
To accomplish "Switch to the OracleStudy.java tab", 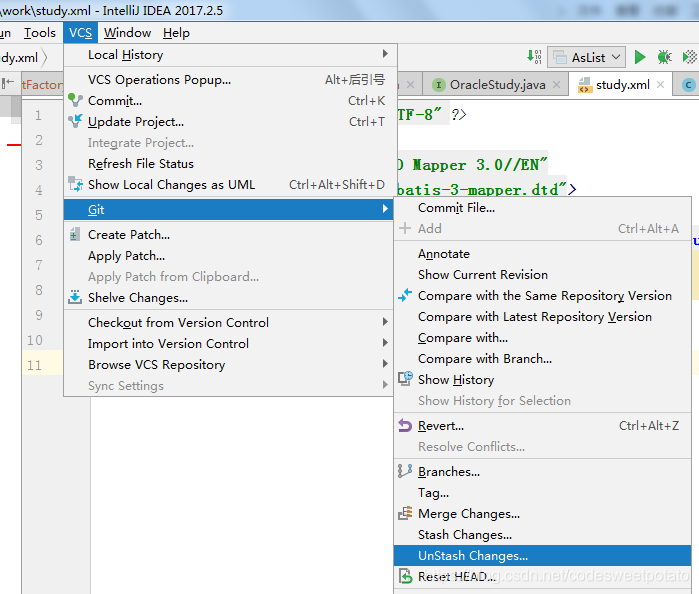I will [x=497, y=84].
